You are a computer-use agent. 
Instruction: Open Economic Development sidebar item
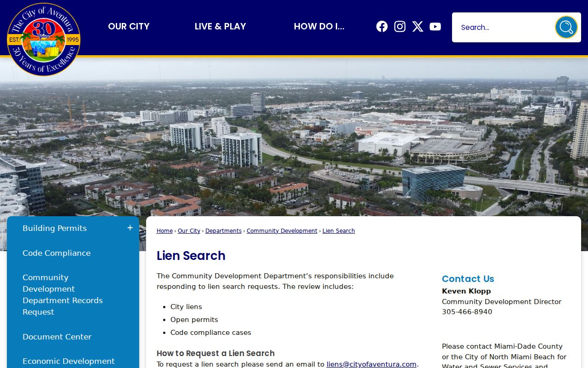point(68,361)
